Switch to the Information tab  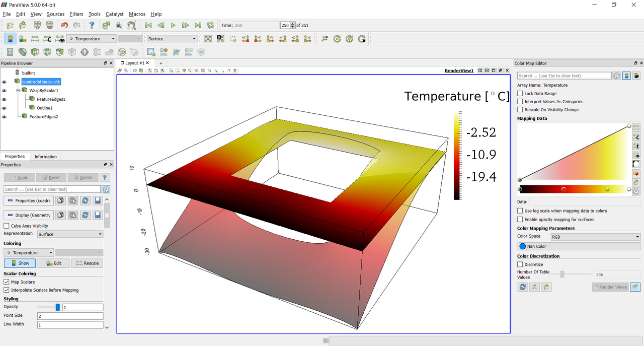(45, 157)
